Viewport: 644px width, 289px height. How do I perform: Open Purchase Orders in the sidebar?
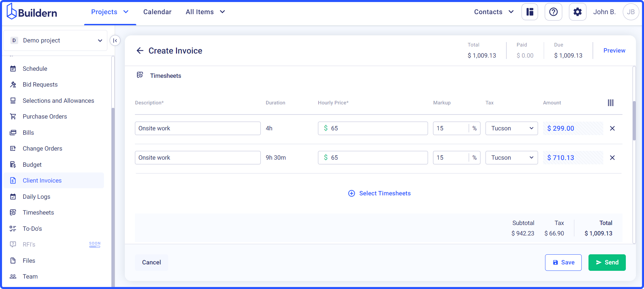(x=45, y=117)
